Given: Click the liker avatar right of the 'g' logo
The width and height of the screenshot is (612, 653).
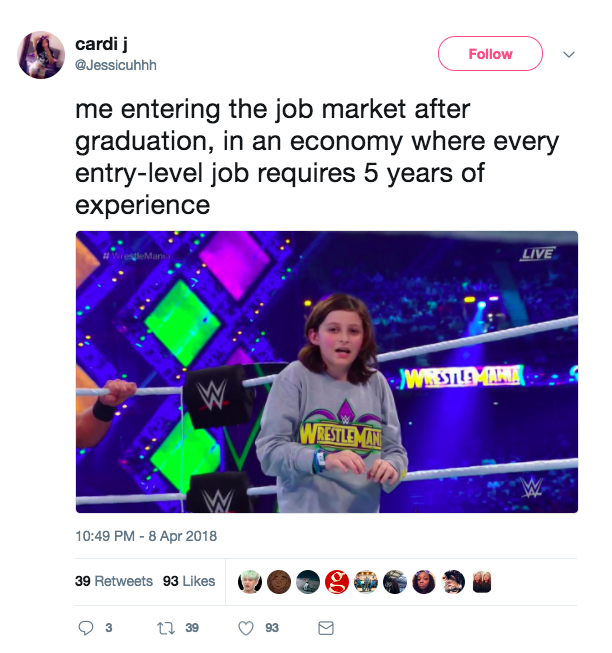Looking at the screenshot, I should click(x=366, y=581).
